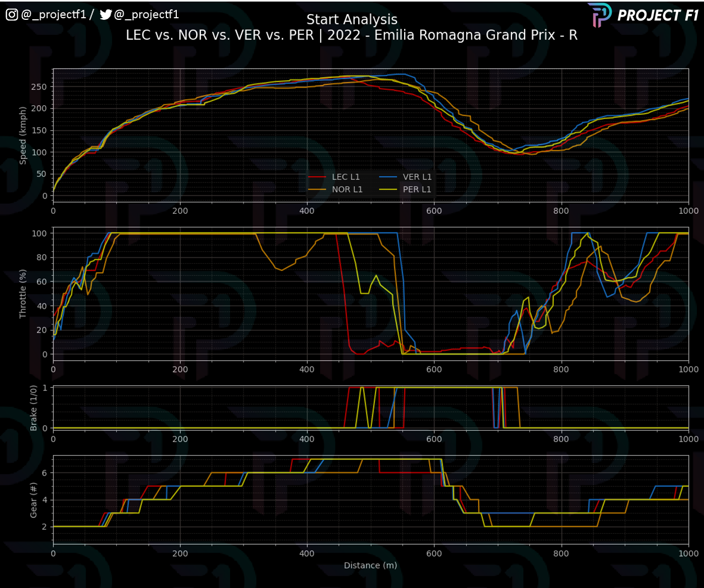Click the 'Start Analysis' title text
The image size is (704, 588).
click(352, 19)
